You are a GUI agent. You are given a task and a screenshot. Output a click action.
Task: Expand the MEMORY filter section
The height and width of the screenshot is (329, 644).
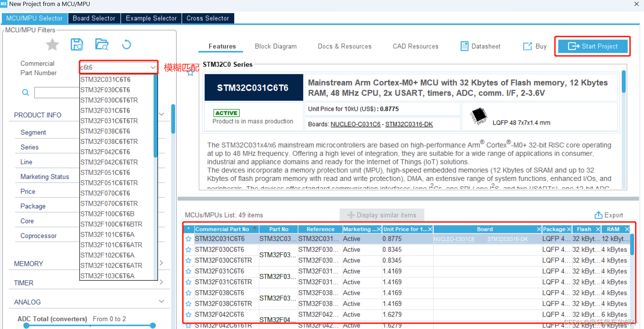pyautogui.click(x=162, y=263)
